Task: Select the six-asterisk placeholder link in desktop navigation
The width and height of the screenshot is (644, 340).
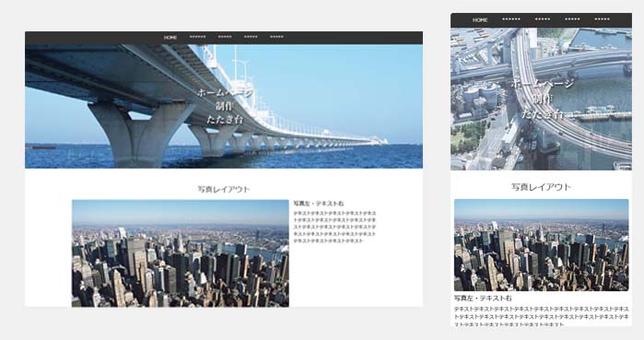Action: (x=197, y=37)
